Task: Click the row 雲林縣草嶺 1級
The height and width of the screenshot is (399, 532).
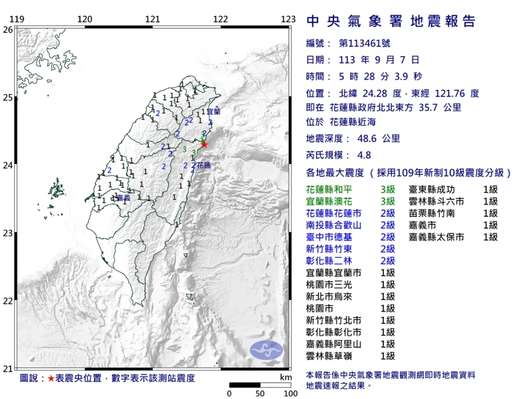Action: click(x=351, y=356)
